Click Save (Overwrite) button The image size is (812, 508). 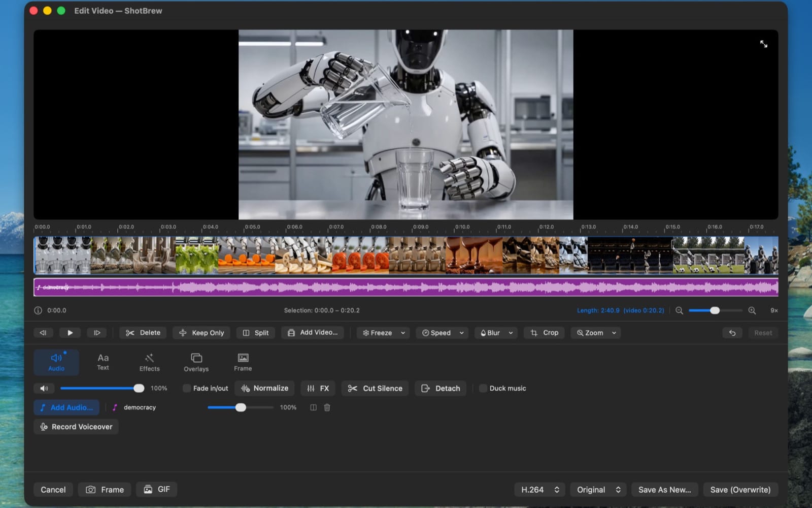tap(740, 490)
